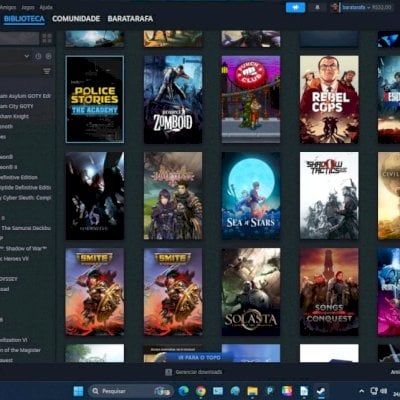The width and height of the screenshot is (400, 400).
Task: Open the Biblioteca tab
Action: coord(24,19)
